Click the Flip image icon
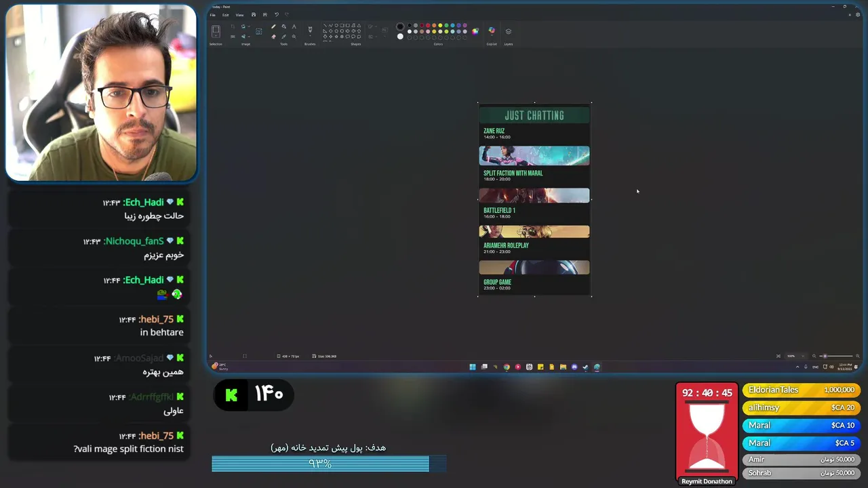This screenshot has width=868, height=488. (243, 37)
